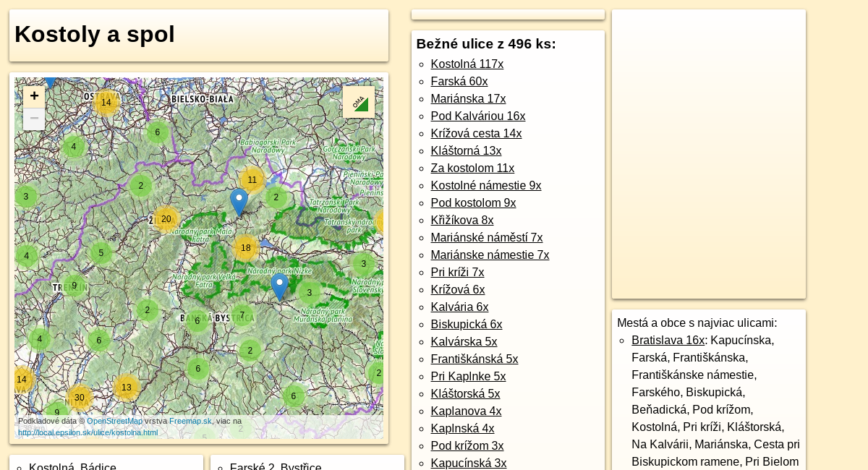Select the Pri Kaplnke 5x link
This screenshot has height=470, width=868.
pos(468,376)
